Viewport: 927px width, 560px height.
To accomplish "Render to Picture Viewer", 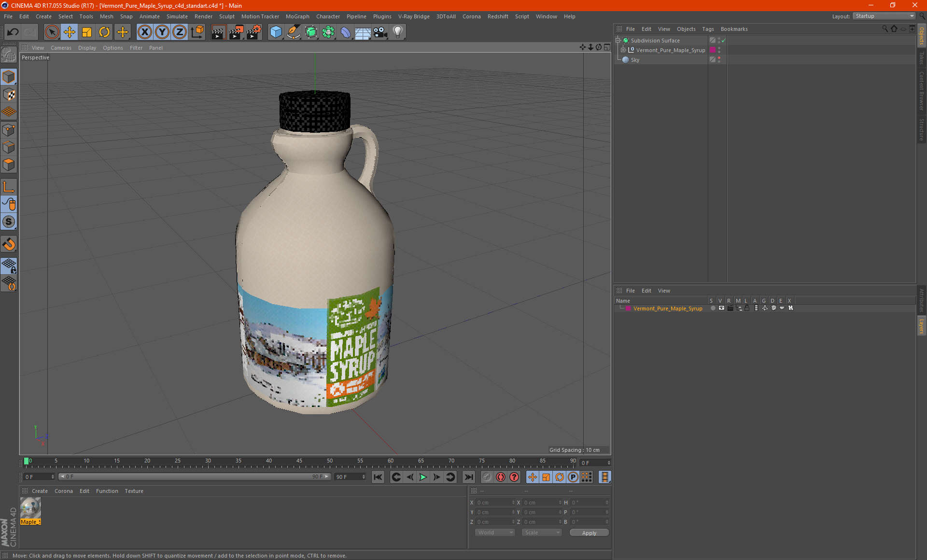I will click(x=236, y=32).
